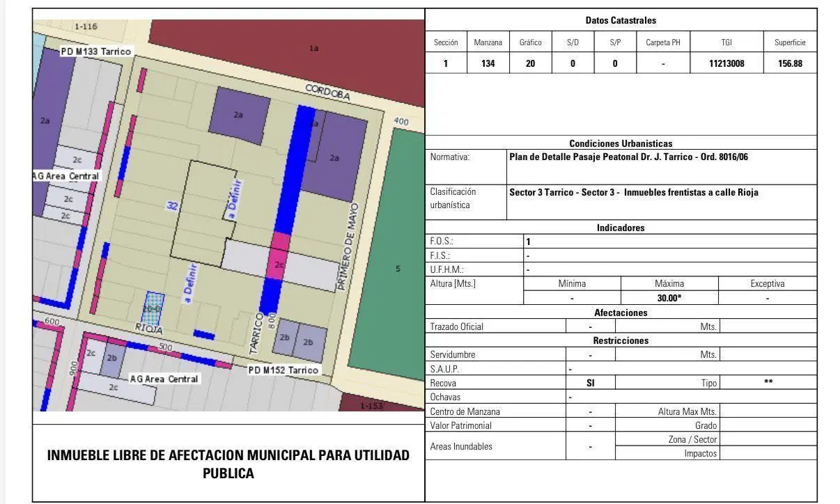Select the TGI value '11213008'
The height and width of the screenshot is (504, 840).
click(x=726, y=63)
